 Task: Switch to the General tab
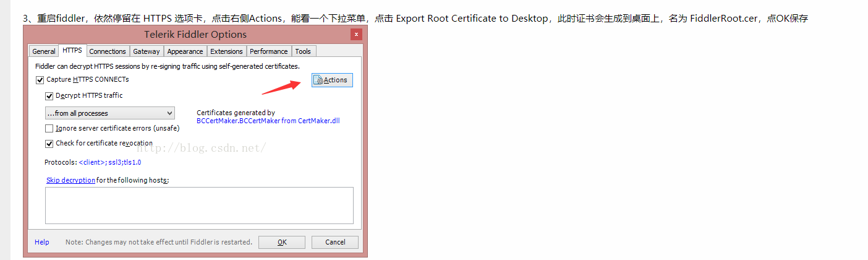pyautogui.click(x=44, y=51)
